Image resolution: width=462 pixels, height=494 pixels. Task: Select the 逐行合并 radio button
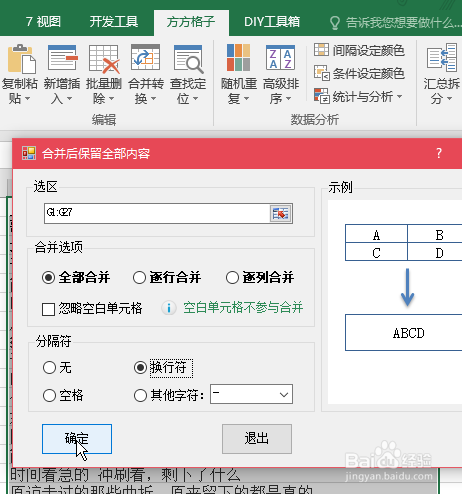tap(139, 277)
